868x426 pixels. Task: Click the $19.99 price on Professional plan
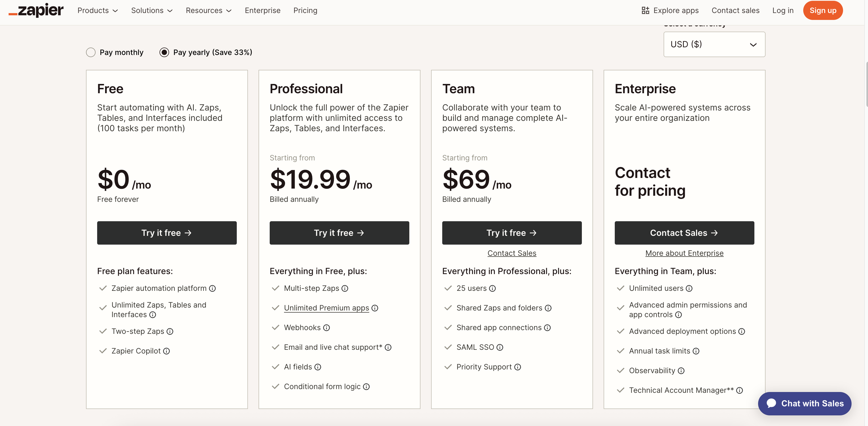310,180
